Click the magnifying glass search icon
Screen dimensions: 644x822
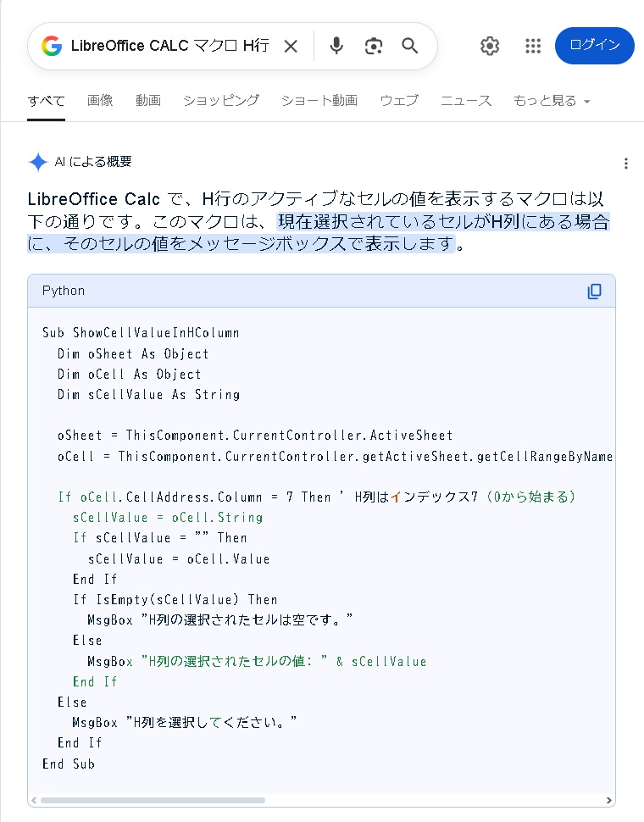pos(410,46)
